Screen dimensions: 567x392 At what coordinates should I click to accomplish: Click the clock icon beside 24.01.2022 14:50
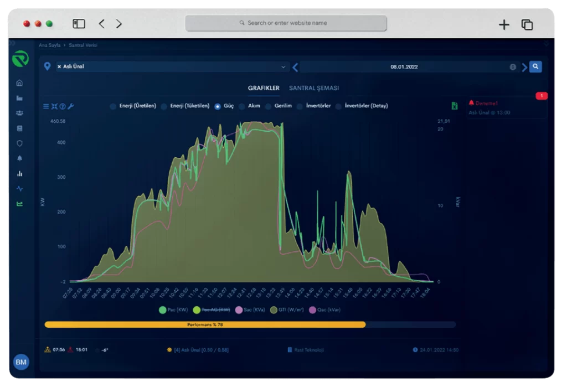pos(415,350)
